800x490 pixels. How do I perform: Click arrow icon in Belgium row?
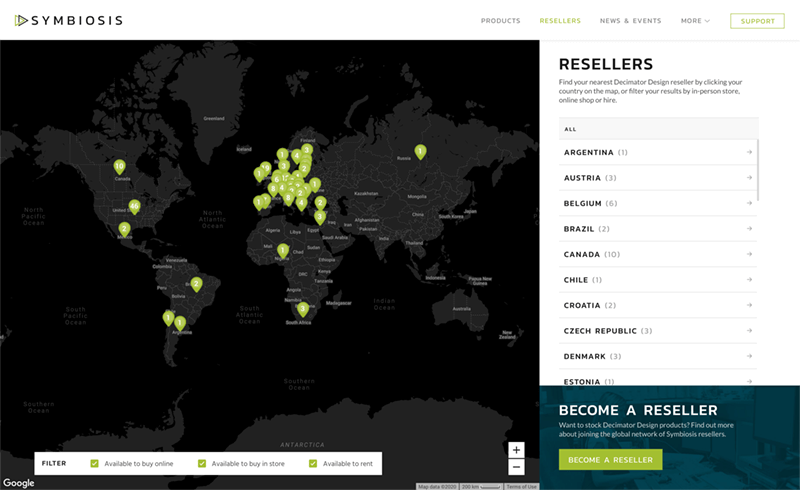click(749, 203)
